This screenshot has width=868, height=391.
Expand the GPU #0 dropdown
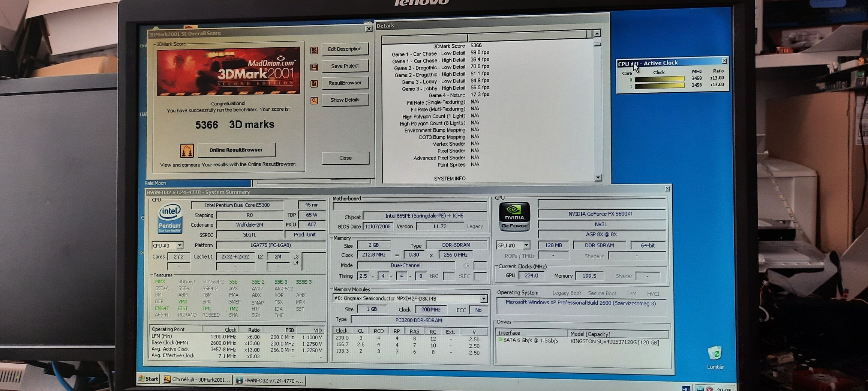point(526,245)
